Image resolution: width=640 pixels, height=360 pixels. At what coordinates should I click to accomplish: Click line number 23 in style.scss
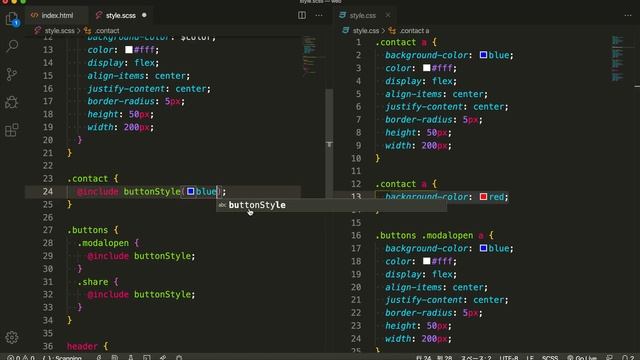[x=48, y=178]
